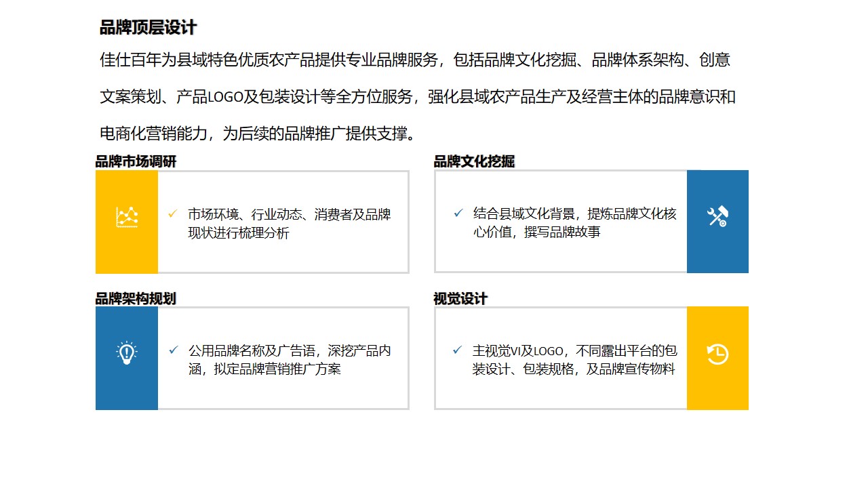Viewport: 868px width, 488px height.
Task: Click the 品牌文化挖掘 heading
Action: [x=474, y=161]
